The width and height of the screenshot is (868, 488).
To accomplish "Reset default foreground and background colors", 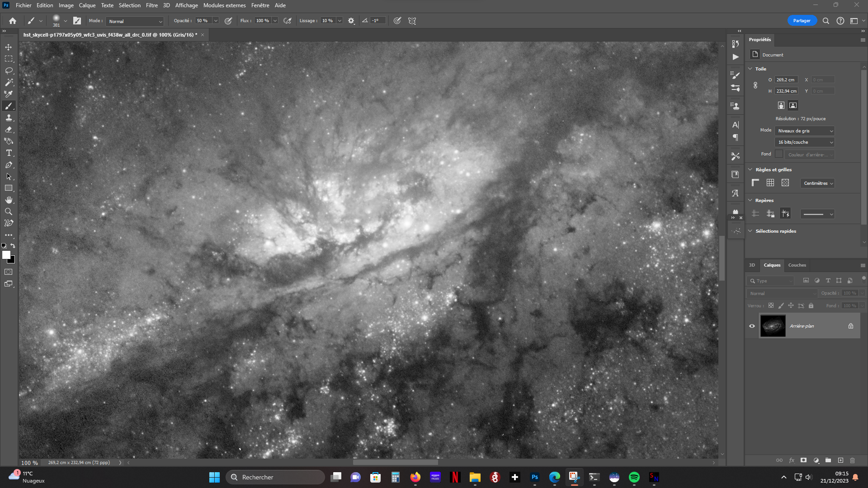I will (4, 246).
